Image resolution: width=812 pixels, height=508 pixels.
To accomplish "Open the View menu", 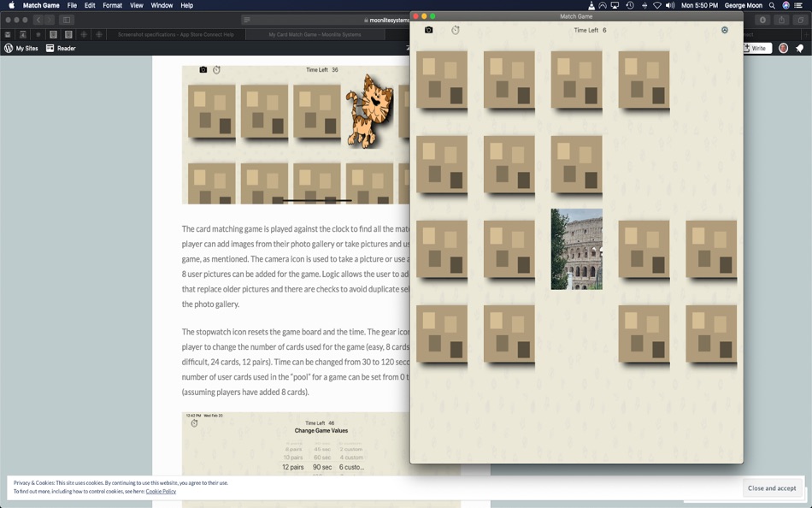I will point(136,5).
